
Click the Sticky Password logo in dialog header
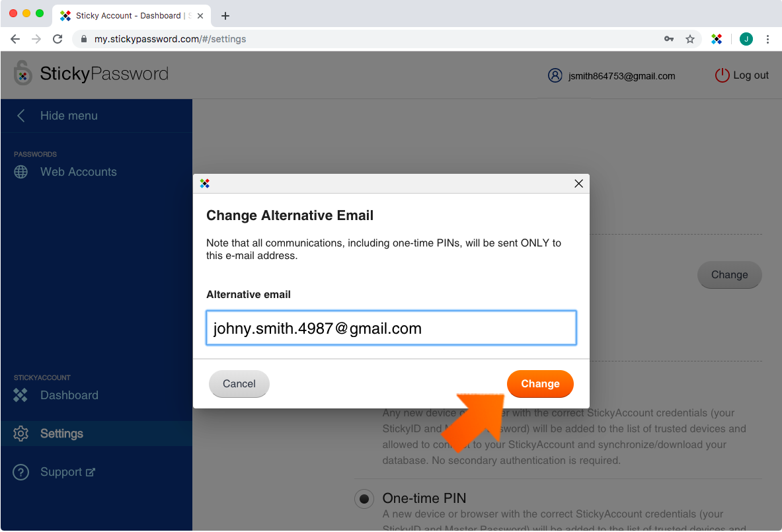point(204,184)
